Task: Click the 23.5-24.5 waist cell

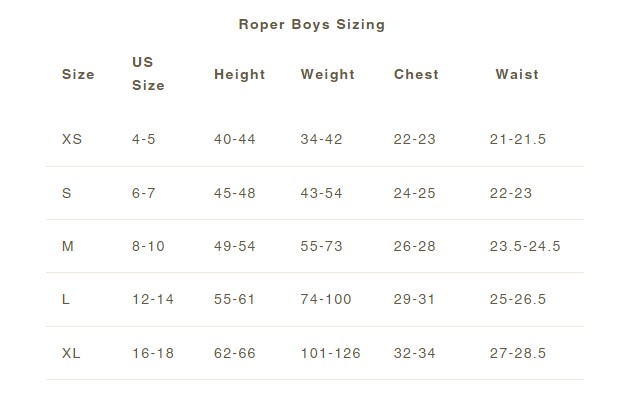Action: click(525, 246)
